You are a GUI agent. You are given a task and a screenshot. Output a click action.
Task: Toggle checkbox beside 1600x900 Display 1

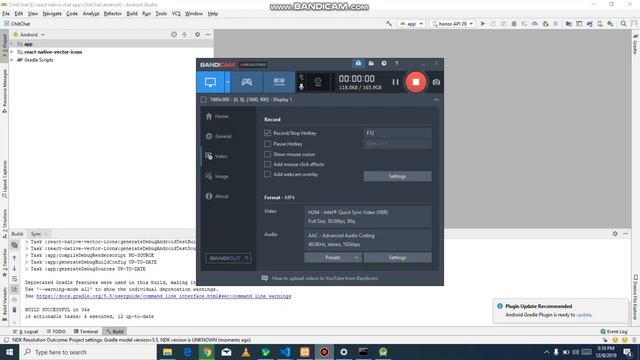(204, 100)
